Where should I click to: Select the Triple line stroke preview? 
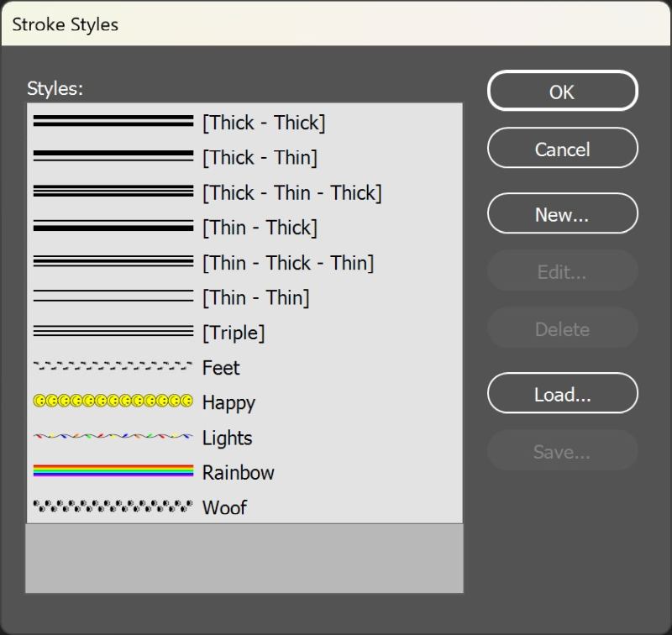[113, 332]
